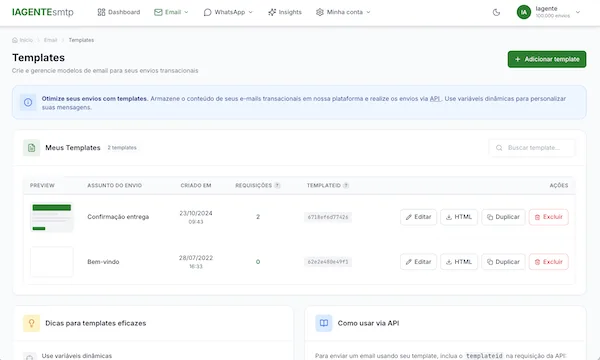The image size is (600, 360).
Task: Expand the Email dropdown menu
Action: 171,12
